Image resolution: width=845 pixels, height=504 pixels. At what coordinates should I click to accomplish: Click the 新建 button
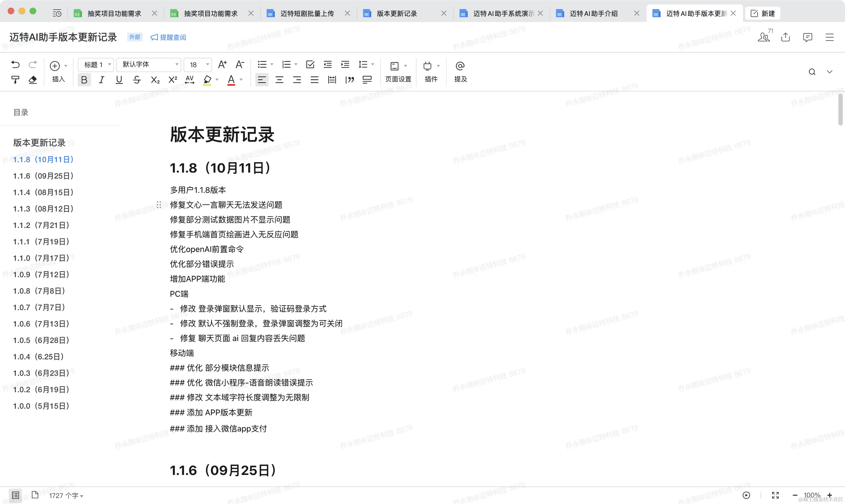click(763, 14)
